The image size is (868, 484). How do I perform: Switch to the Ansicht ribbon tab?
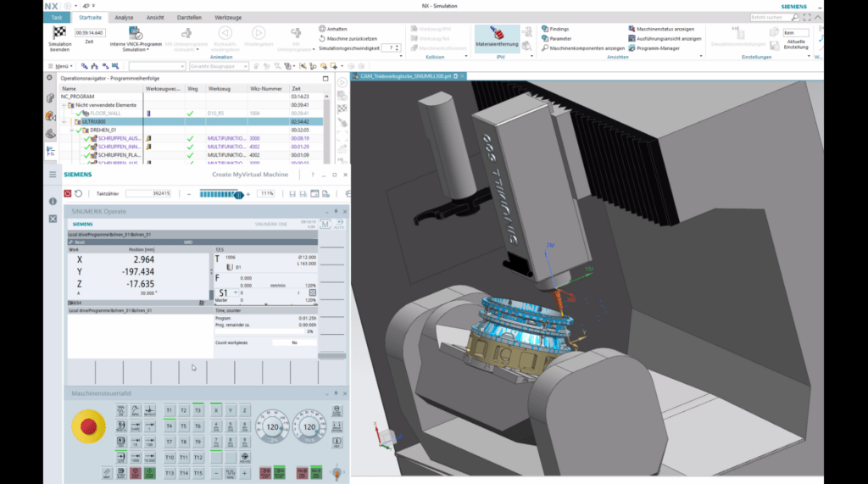tap(155, 18)
